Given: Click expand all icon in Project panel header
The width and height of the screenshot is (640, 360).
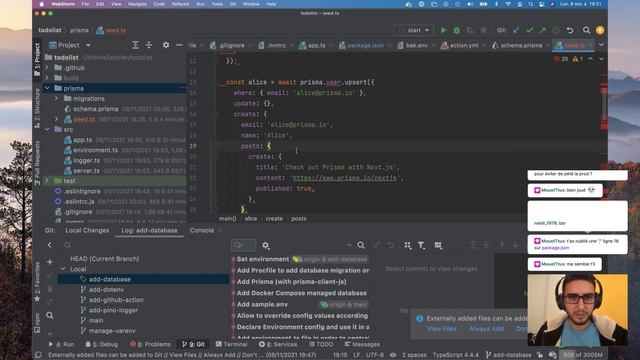Looking at the screenshot, I should pyautogui.click(x=136, y=45).
